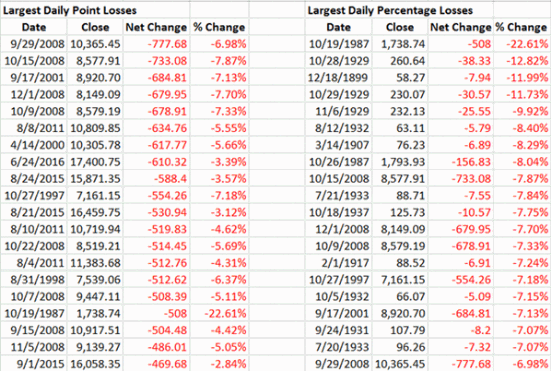Select the -777.68 net change cell in left table
Viewport: 551px width, 371px height.
(156, 44)
